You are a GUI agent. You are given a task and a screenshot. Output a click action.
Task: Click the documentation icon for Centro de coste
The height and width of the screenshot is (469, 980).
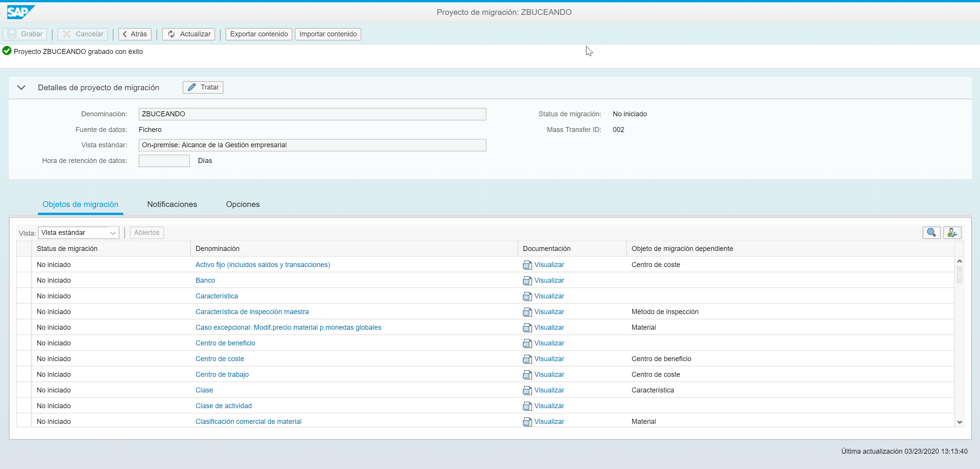click(x=527, y=359)
